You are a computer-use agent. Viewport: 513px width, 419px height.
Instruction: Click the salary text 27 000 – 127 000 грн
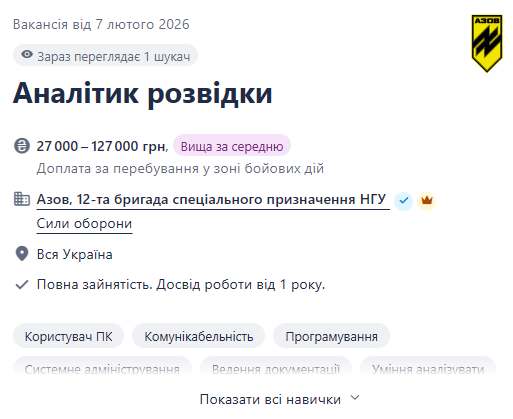click(102, 146)
